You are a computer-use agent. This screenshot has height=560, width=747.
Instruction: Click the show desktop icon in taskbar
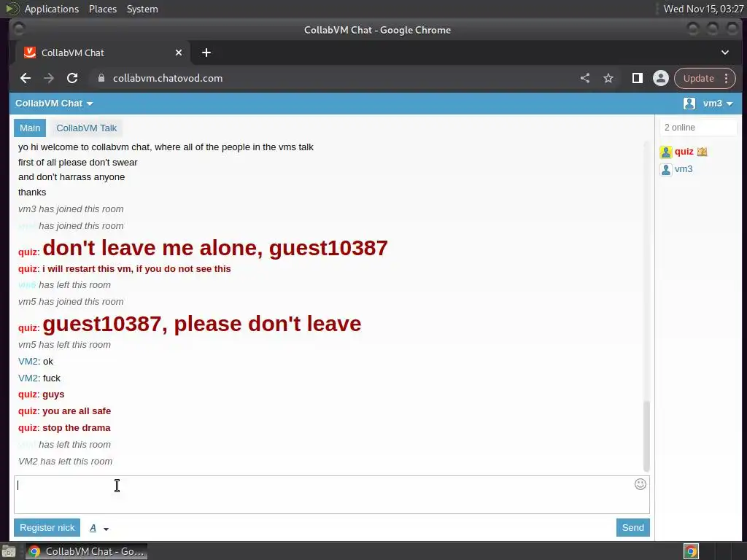[8, 551]
